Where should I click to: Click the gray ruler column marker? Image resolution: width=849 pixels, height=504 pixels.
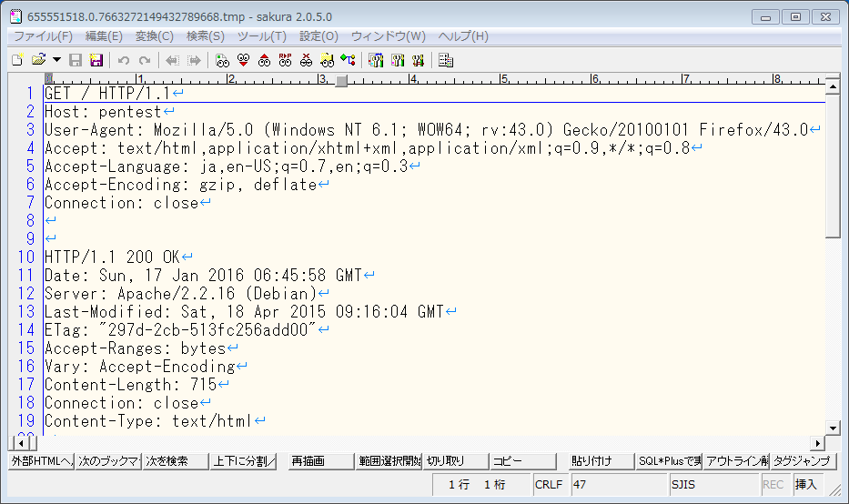[x=341, y=80]
